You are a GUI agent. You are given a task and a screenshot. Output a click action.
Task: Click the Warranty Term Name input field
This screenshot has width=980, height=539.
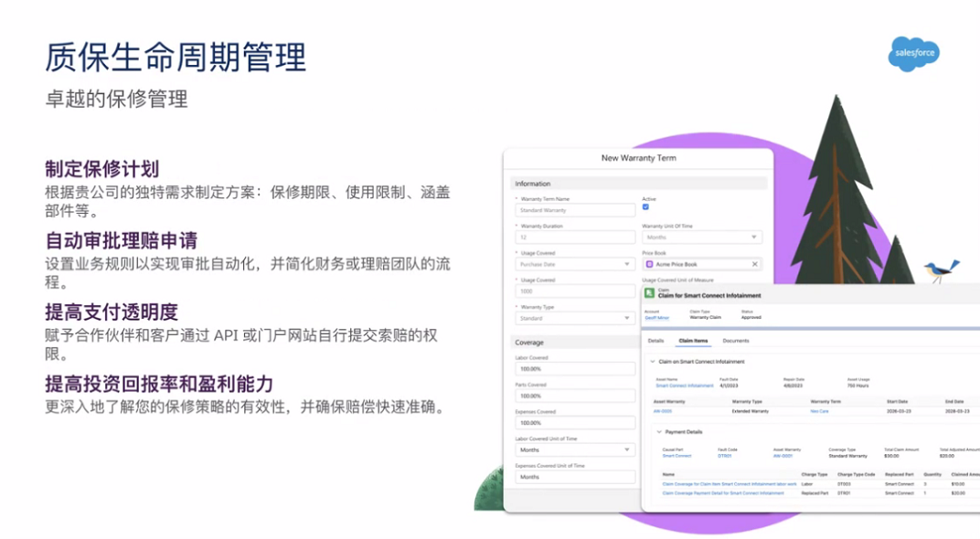575,210
